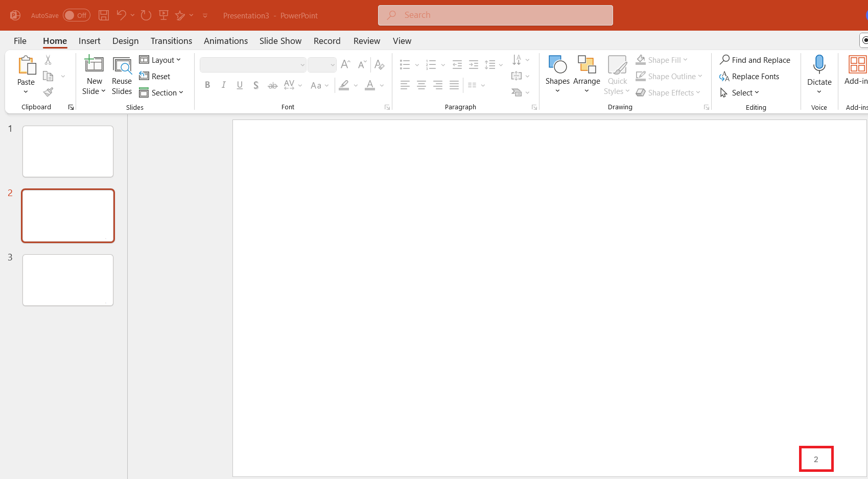Viewport: 868px width, 479px height.
Task: Click the Shape Outline button
Action: click(x=669, y=76)
